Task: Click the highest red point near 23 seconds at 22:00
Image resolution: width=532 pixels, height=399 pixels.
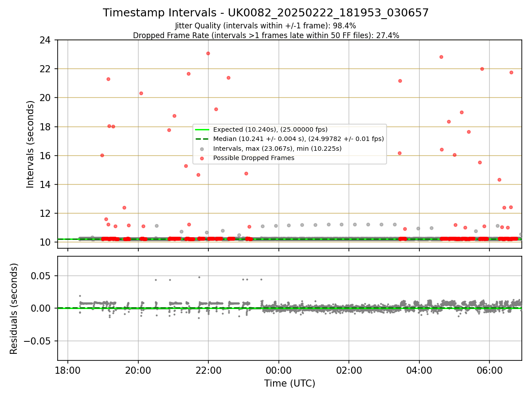Action: [x=208, y=53]
